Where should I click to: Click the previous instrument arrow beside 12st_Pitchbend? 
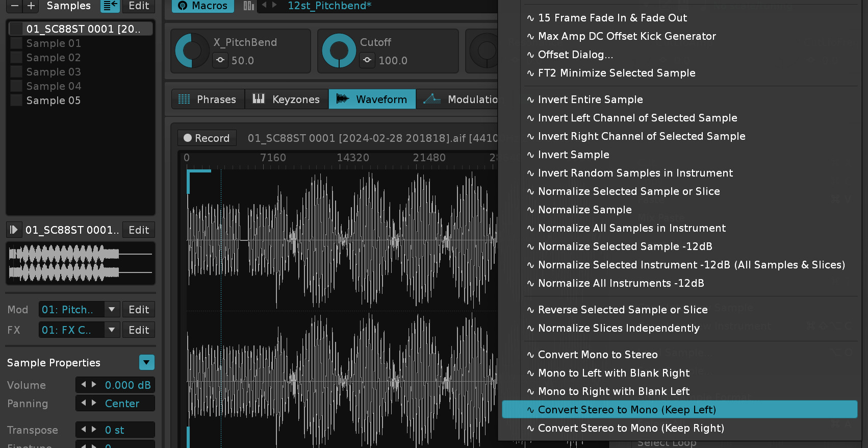[264, 5]
